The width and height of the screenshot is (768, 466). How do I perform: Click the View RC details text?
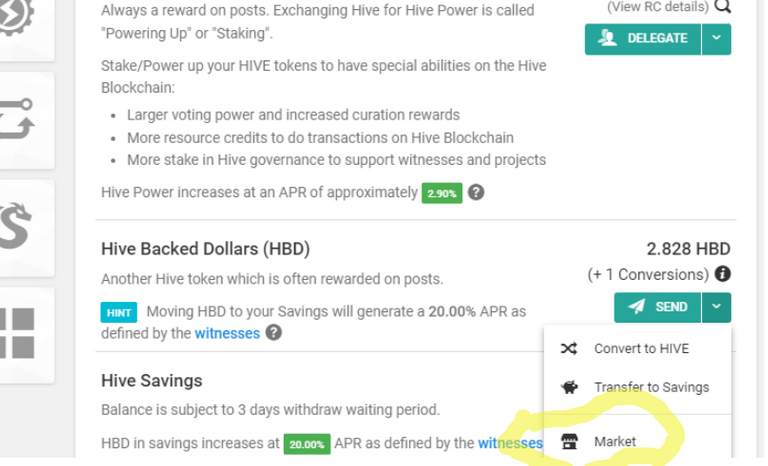coord(658,6)
